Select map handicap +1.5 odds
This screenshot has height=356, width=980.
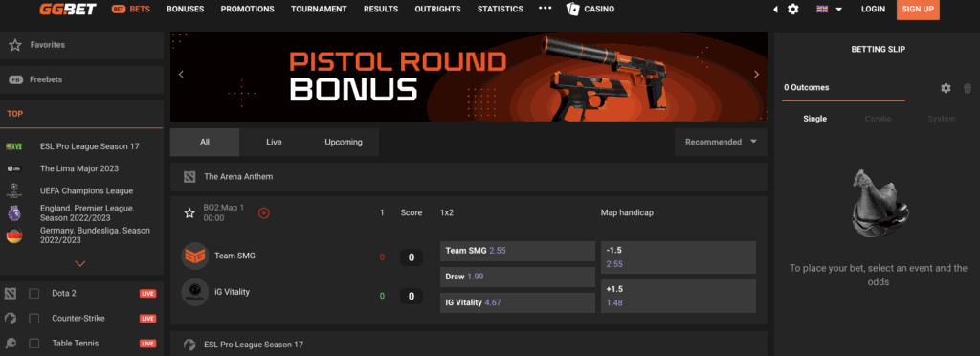pos(679,296)
